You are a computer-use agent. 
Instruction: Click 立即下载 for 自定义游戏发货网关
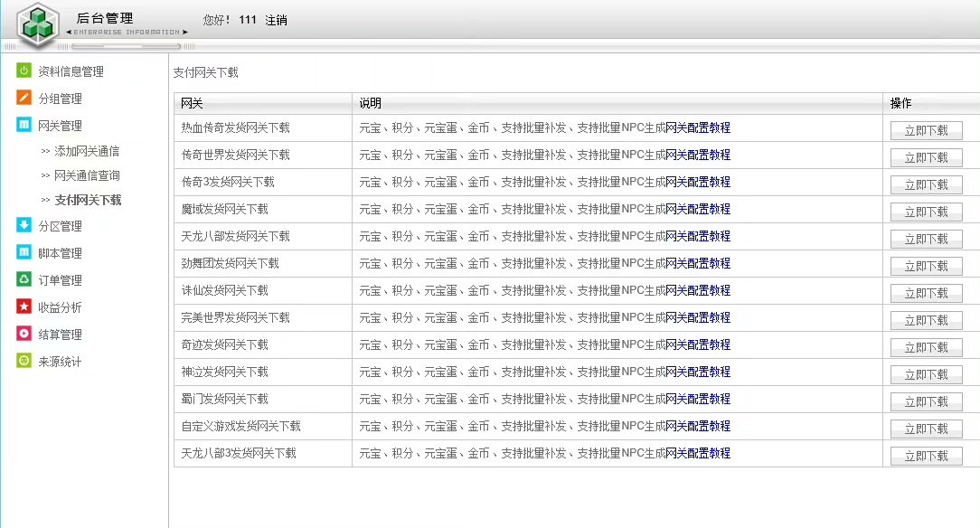927,429
